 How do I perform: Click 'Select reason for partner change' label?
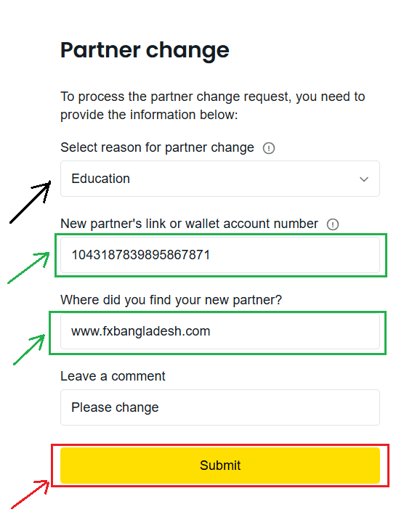coord(157,147)
